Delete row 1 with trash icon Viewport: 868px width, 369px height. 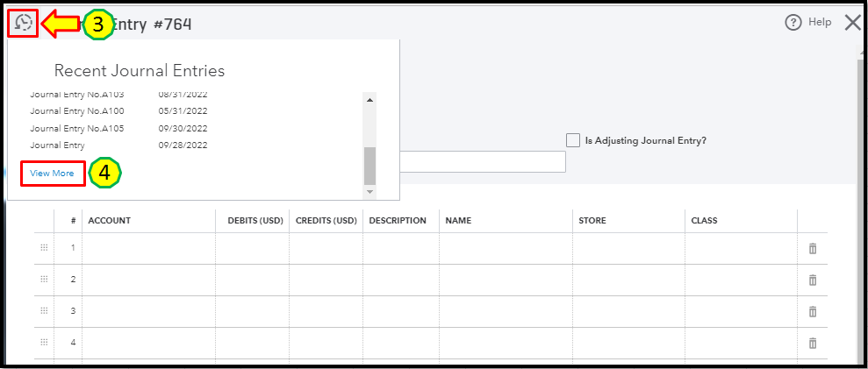pos(813,249)
